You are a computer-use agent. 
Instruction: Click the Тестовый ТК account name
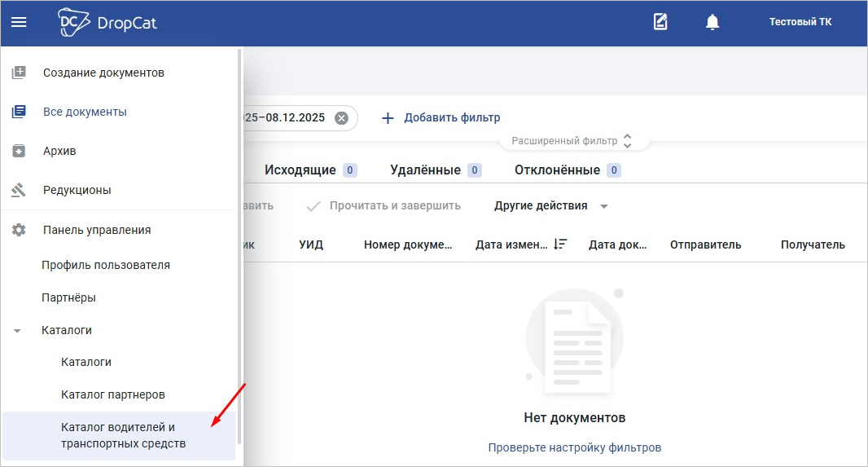tap(800, 22)
